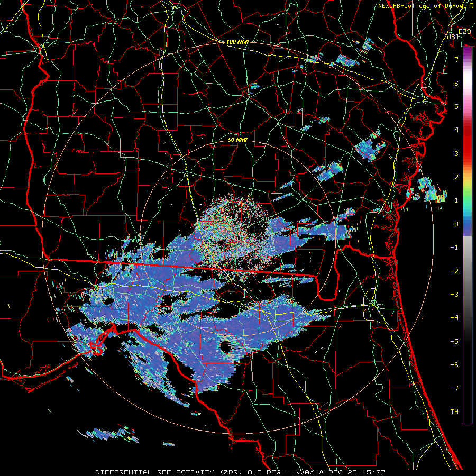This screenshot has width=476, height=476.
Task: Click the 50 NMI range ring label
Action: (x=237, y=140)
